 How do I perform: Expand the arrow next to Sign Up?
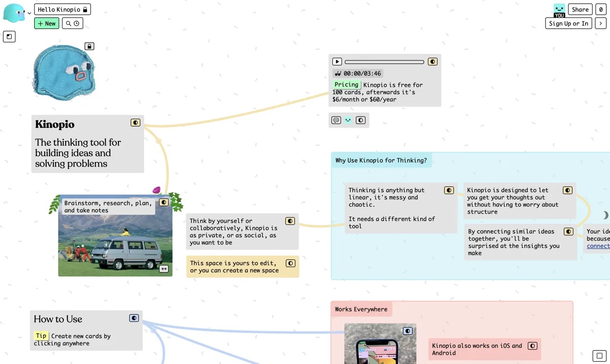pyautogui.click(x=600, y=23)
